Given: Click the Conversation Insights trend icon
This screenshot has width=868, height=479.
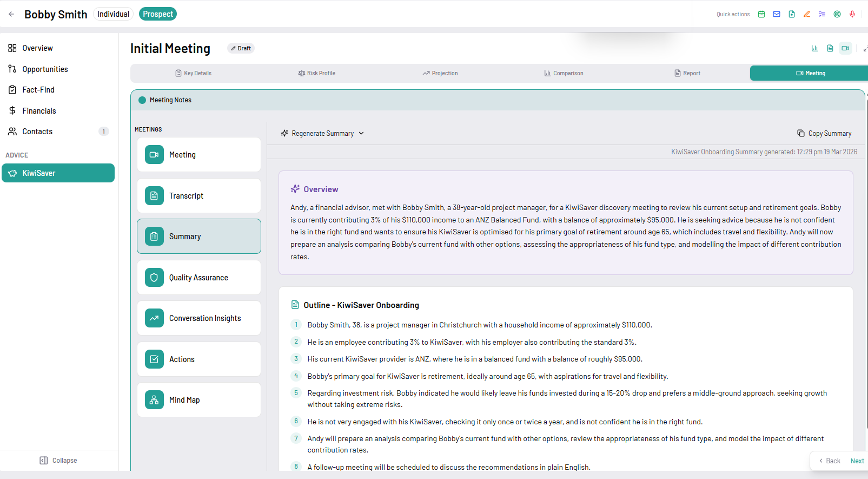Looking at the screenshot, I should coord(154,318).
